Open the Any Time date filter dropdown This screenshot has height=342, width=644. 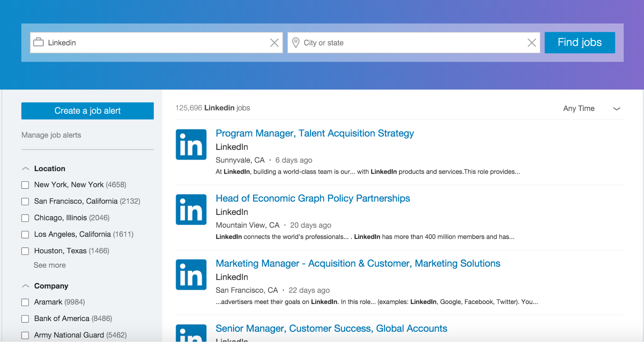pyautogui.click(x=592, y=108)
